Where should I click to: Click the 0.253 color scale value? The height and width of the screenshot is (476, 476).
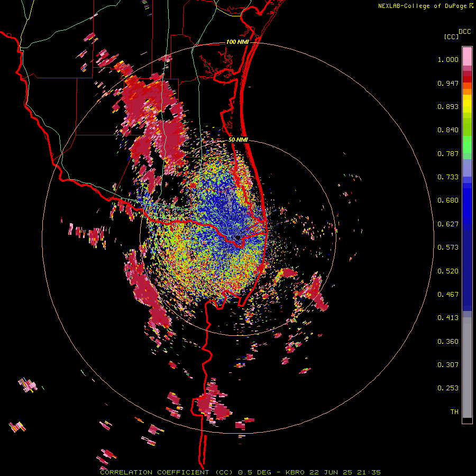[448, 388]
